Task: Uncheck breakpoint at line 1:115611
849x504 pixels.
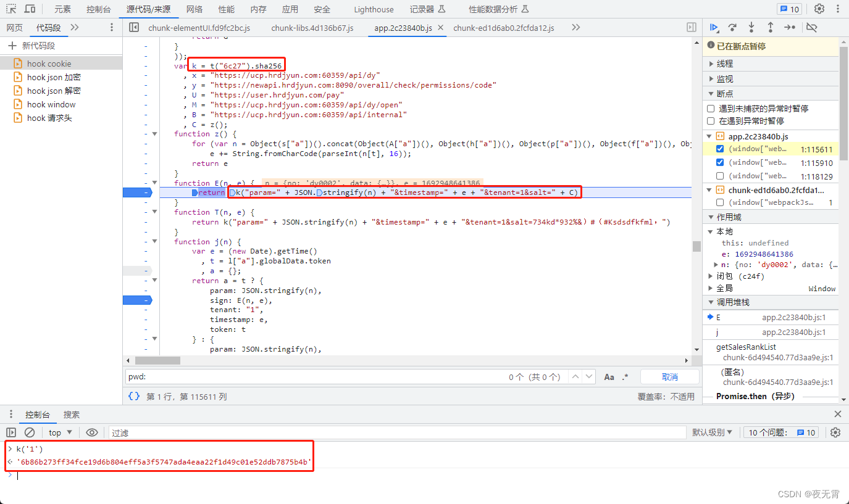Action: click(720, 149)
